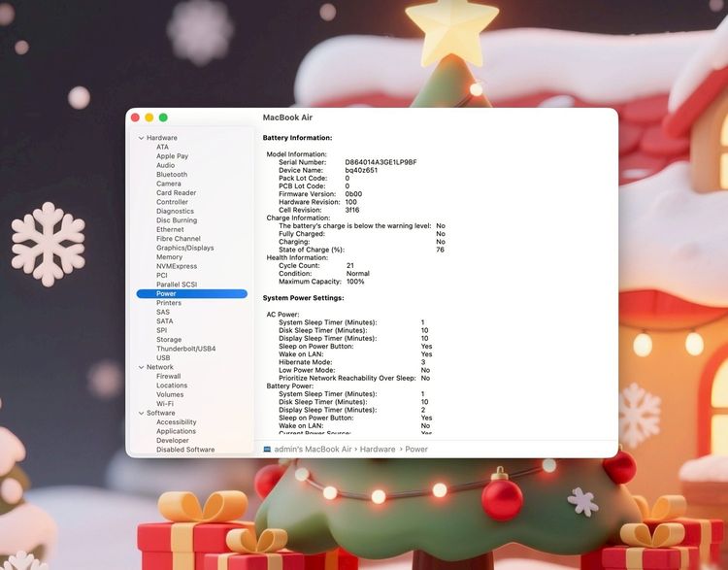This screenshot has width=728, height=570.
Task: Open Applications under Software
Action: [x=176, y=431]
